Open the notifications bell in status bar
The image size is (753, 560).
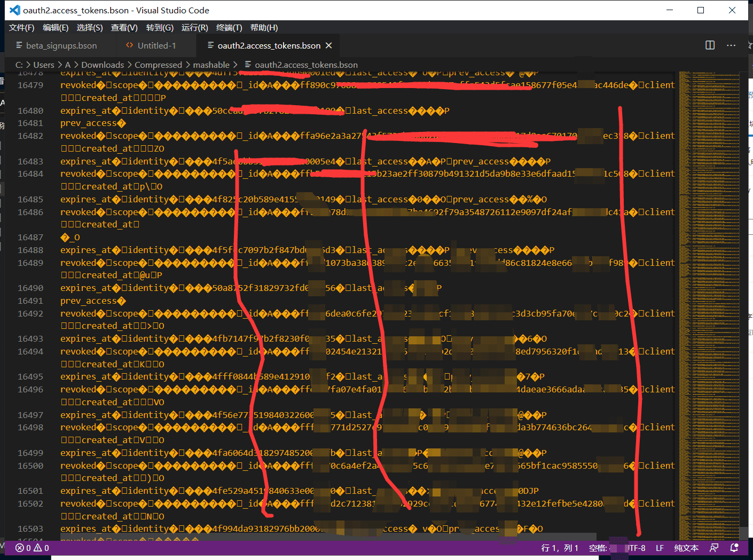pos(734,548)
